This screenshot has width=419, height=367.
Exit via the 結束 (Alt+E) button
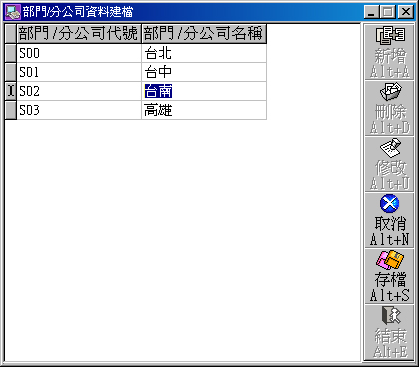pyautogui.click(x=389, y=332)
